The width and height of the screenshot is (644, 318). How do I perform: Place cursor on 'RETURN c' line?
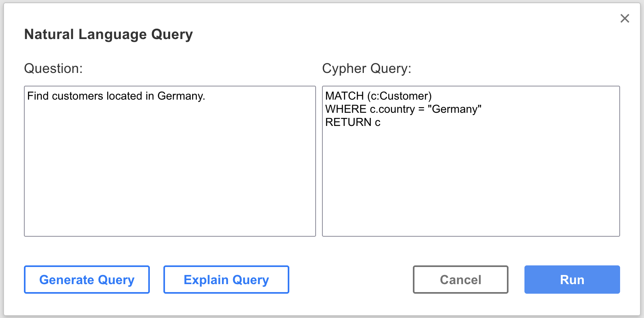pyautogui.click(x=353, y=122)
